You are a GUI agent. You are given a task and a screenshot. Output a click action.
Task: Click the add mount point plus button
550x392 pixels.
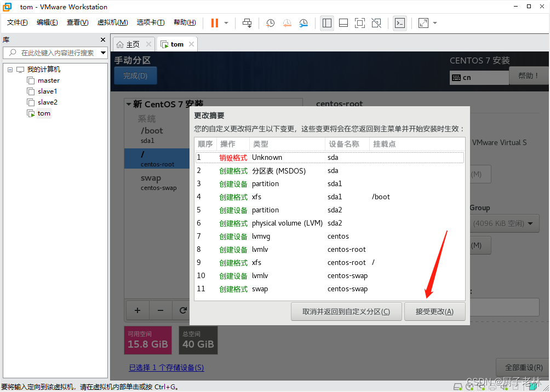tap(137, 310)
